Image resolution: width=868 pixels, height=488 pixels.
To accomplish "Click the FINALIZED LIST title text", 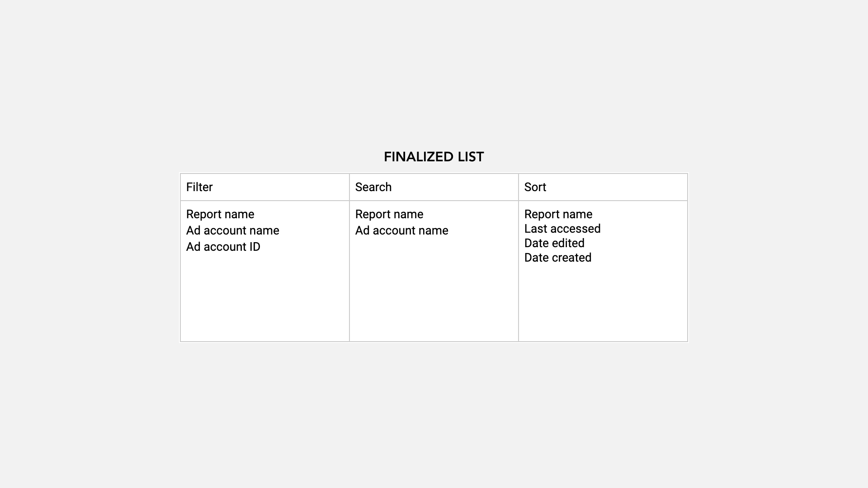I will click(x=434, y=157).
